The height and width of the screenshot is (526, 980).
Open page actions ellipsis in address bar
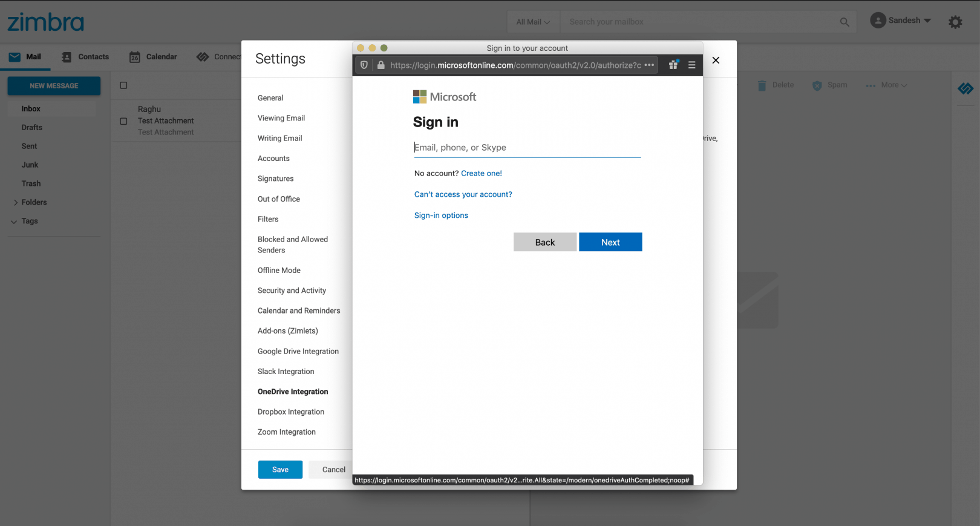coord(649,65)
